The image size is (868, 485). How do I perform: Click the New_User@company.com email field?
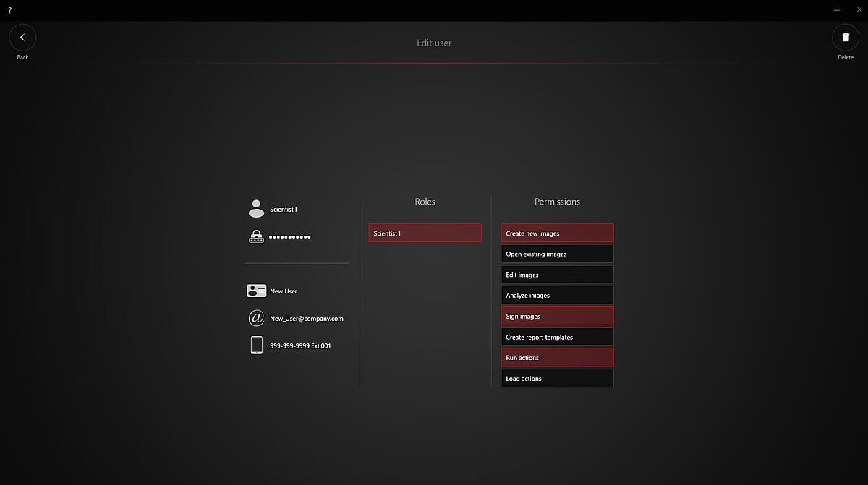pos(306,319)
